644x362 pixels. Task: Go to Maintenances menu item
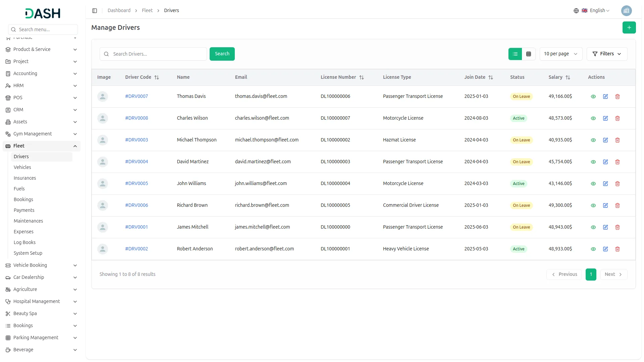click(28, 221)
